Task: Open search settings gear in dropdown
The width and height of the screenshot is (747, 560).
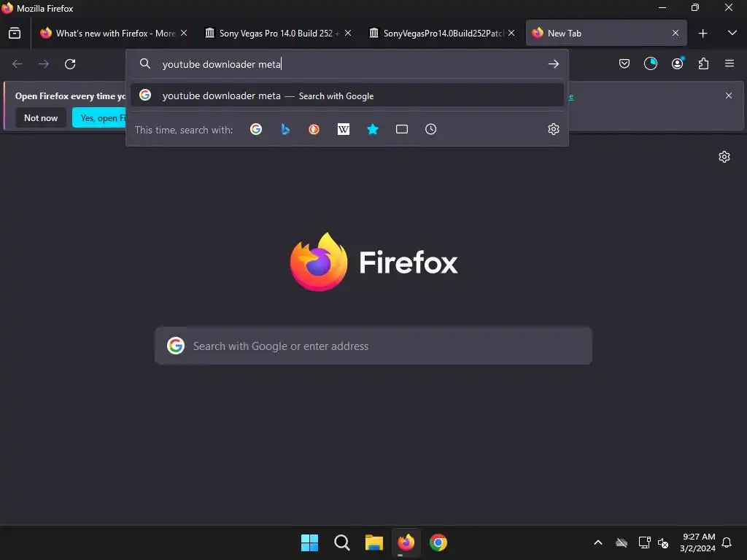Action: point(553,129)
